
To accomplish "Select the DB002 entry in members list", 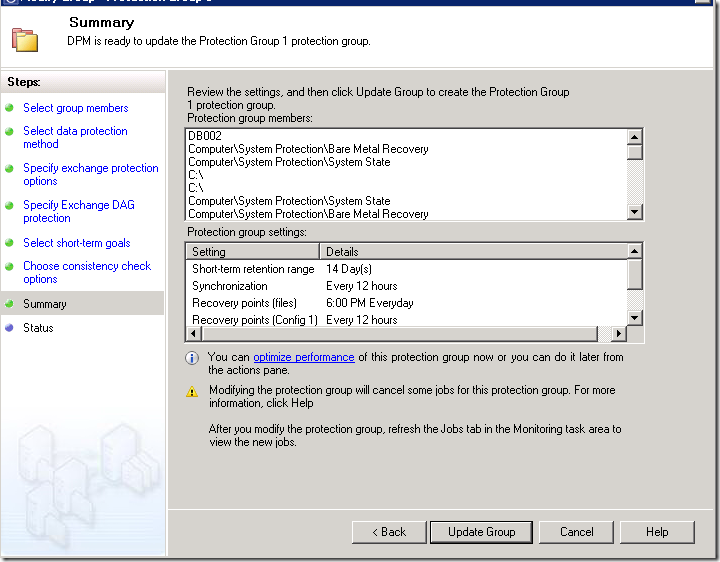I will click(205, 136).
